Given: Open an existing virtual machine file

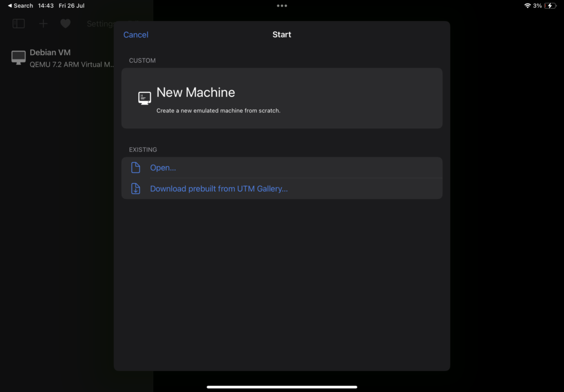Looking at the screenshot, I should (x=163, y=168).
